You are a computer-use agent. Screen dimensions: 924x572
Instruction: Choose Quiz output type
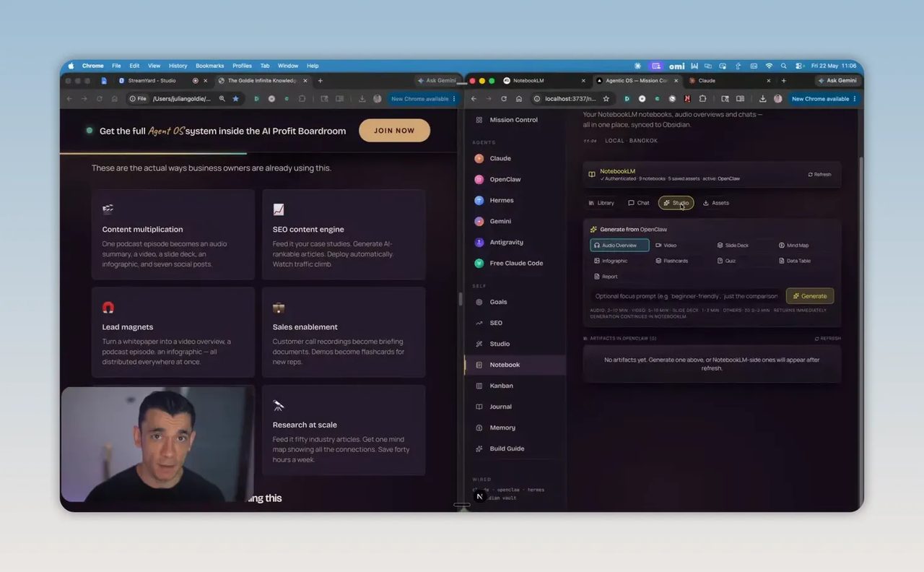(x=726, y=261)
